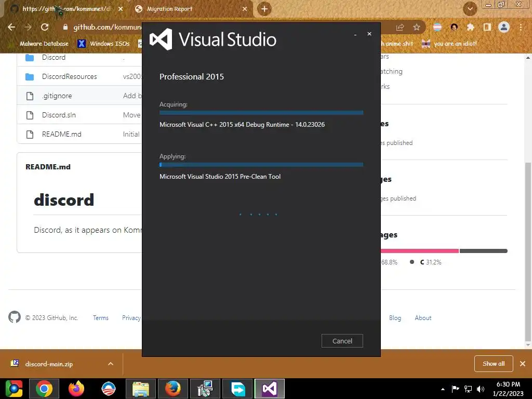The height and width of the screenshot is (399, 532).
Task: Open the About footer link
Action: 423,318
